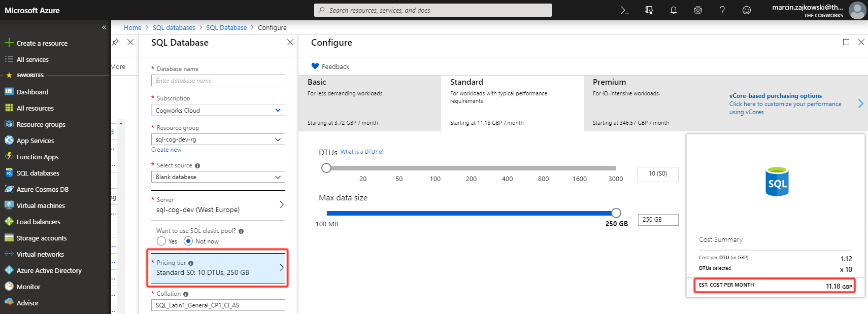This screenshot has width=868, height=314.
Task: Click the Azure Cosmos DB icon
Action: click(x=9, y=189)
